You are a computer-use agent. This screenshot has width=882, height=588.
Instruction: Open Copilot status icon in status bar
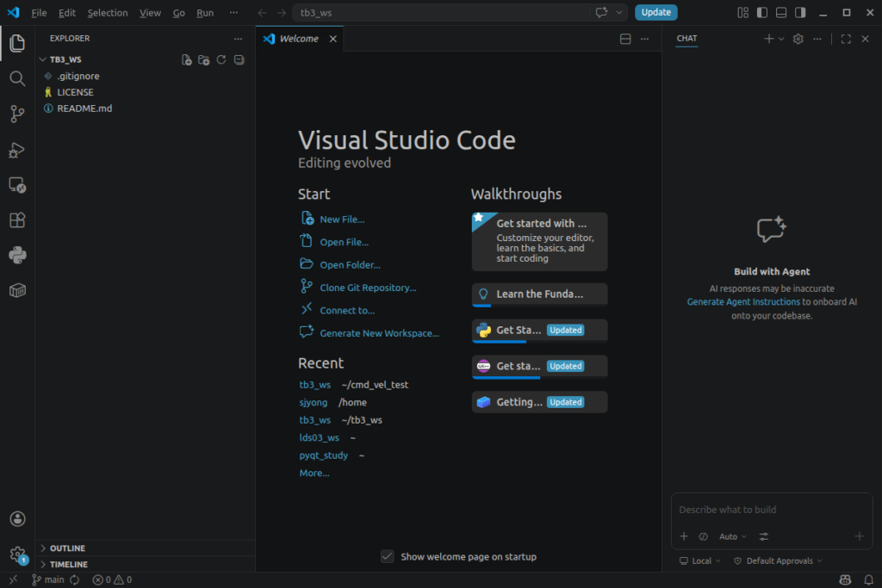(845, 579)
